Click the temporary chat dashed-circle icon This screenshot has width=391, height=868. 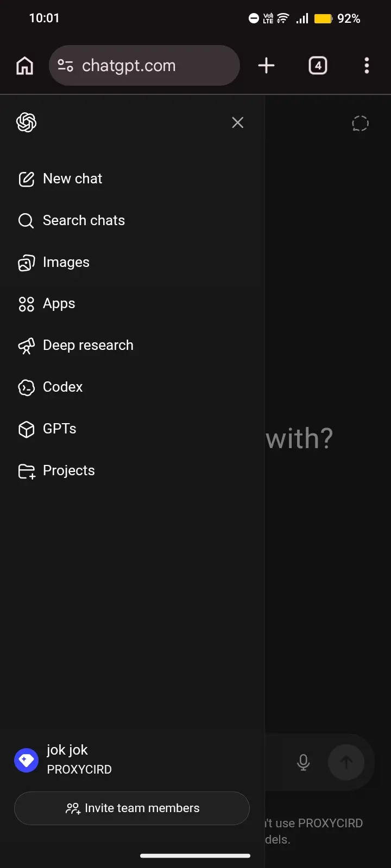pyautogui.click(x=360, y=123)
